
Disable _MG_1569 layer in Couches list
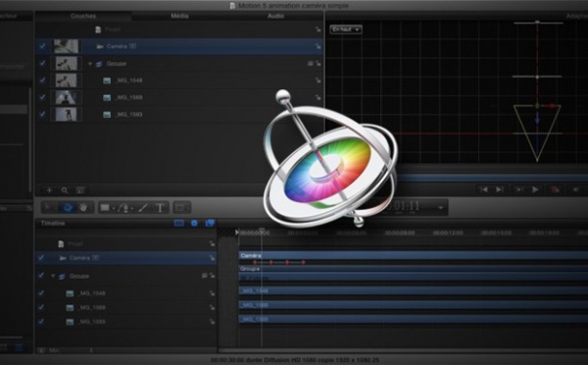pos(42,97)
